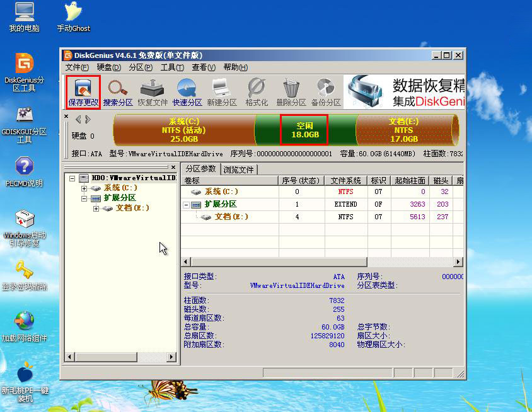Click the EXTEND file system cell
Image resolution: width=532 pixels, height=412 pixels.
(345, 205)
